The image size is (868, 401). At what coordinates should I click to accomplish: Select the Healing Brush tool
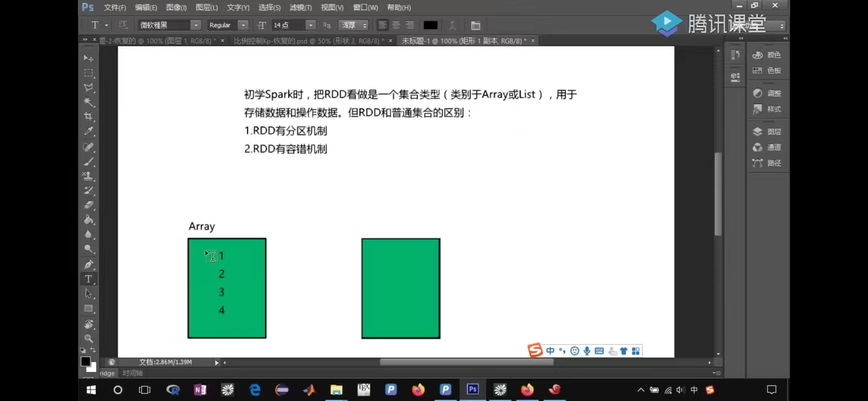coord(88,147)
